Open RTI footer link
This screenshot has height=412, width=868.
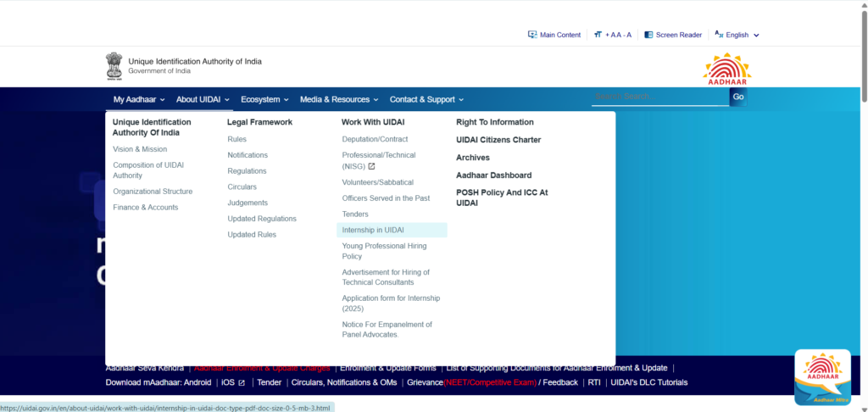pos(594,382)
